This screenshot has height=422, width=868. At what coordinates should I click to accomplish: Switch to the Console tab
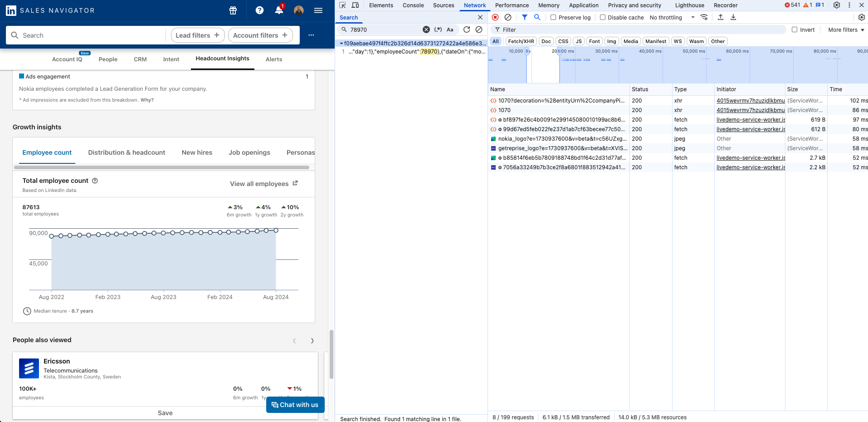click(413, 5)
